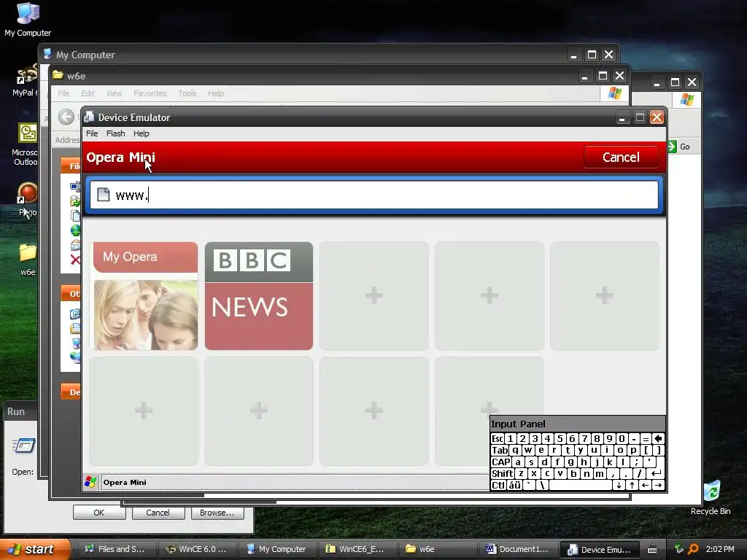The width and height of the screenshot is (747, 560).
Task: Open the View menu in w6e window
Action: (x=114, y=93)
